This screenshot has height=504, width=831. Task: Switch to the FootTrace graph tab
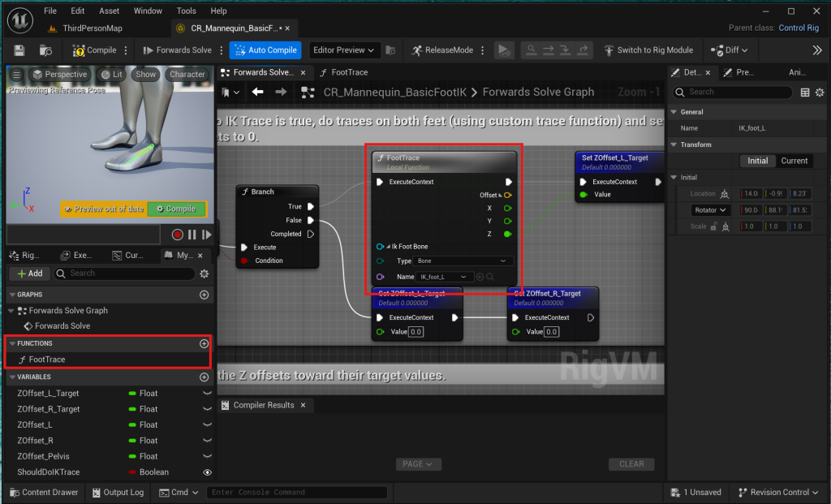(344, 72)
